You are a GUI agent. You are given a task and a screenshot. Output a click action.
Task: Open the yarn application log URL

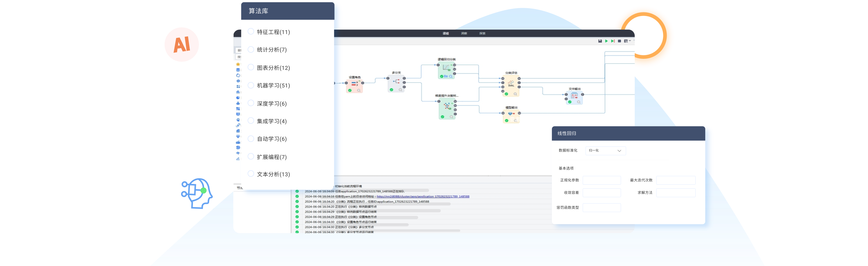[x=423, y=196]
